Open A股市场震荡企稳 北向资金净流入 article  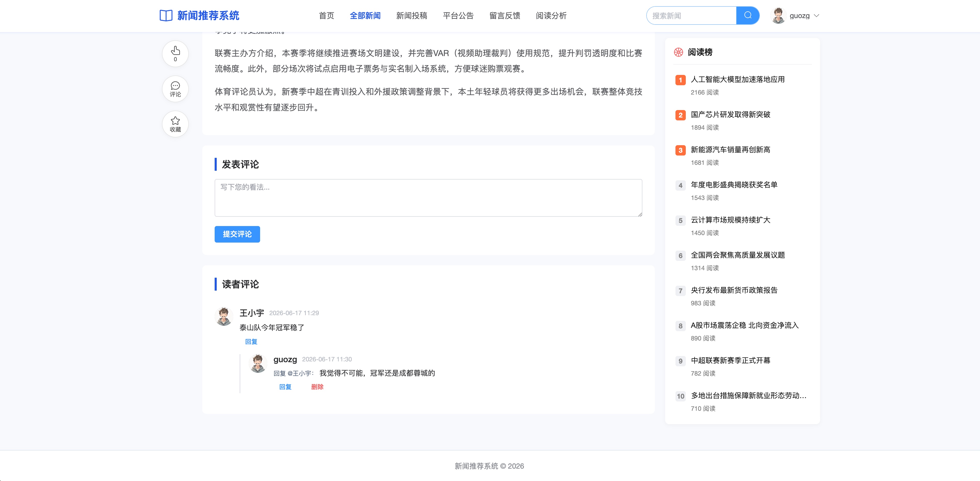[x=744, y=325]
